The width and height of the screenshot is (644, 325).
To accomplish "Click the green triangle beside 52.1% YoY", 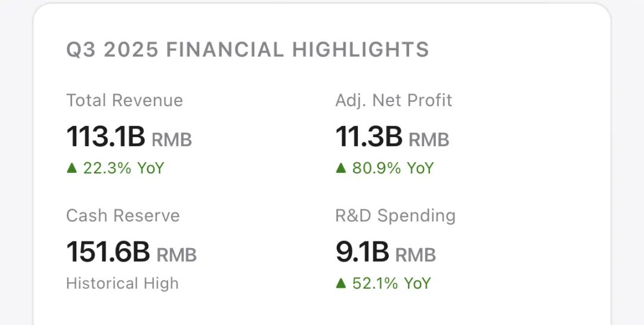I will [341, 283].
